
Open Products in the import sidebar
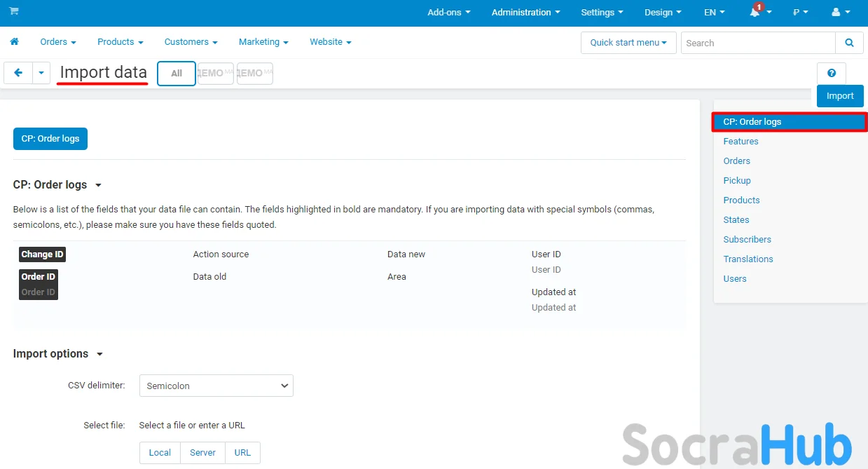point(741,200)
